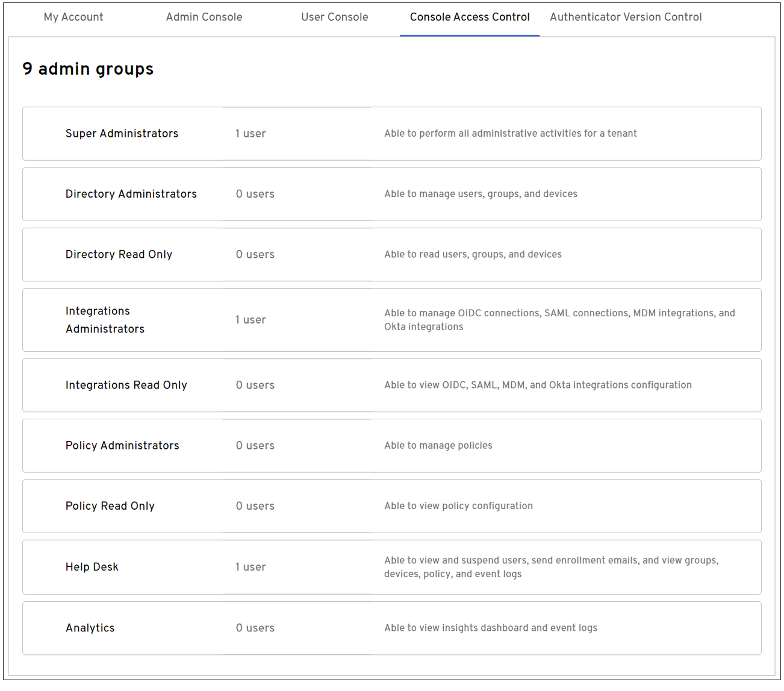784x691 pixels.
Task: Select the Policy Read Only group name
Action: pyautogui.click(x=110, y=506)
